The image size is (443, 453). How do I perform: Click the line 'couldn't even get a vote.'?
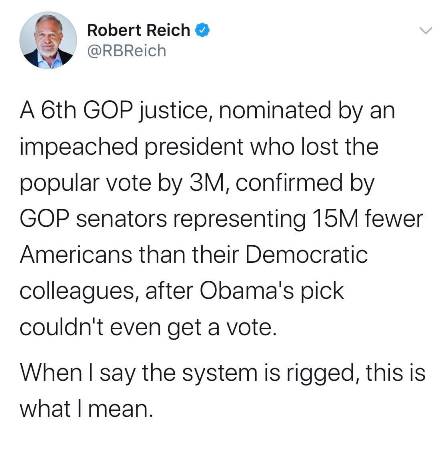coord(148,328)
